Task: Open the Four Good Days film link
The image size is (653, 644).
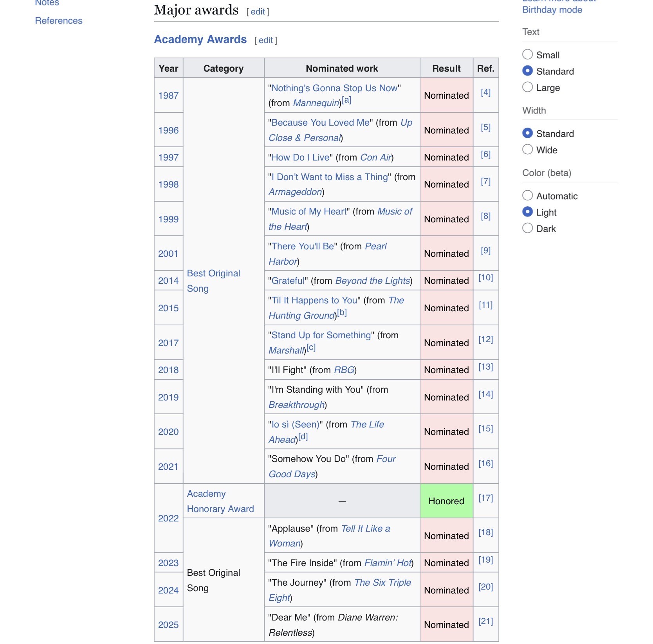Action: [x=332, y=466]
